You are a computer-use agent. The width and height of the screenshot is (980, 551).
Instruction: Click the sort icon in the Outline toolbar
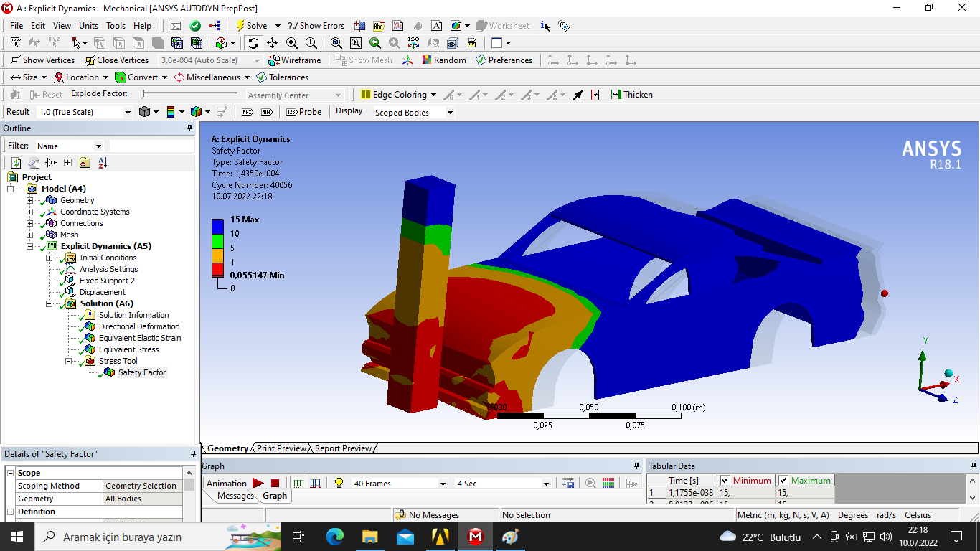pos(103,163)
